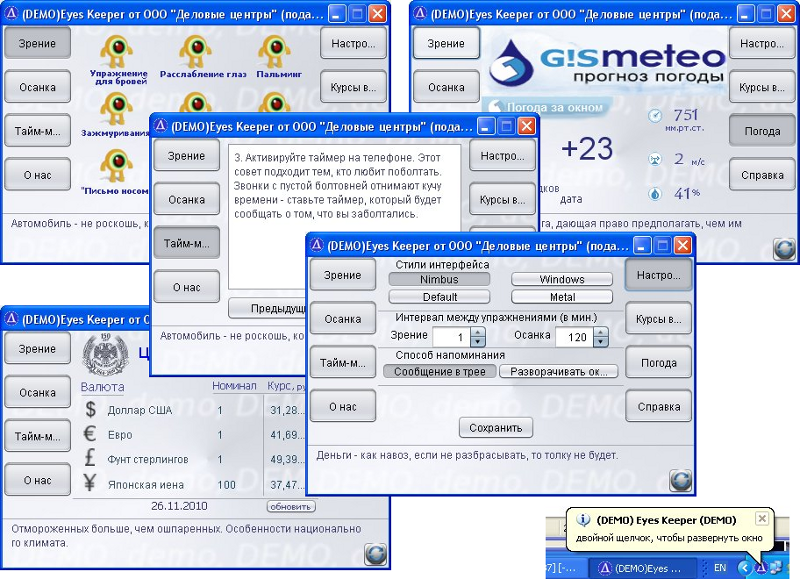Select the Metal interface style

point(562,297)
